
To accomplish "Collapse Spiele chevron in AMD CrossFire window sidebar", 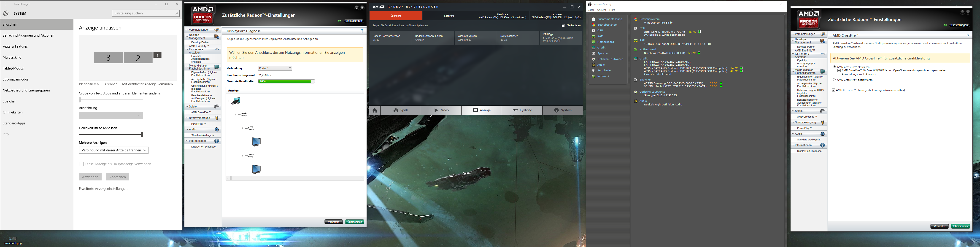I will pos(793,111).
